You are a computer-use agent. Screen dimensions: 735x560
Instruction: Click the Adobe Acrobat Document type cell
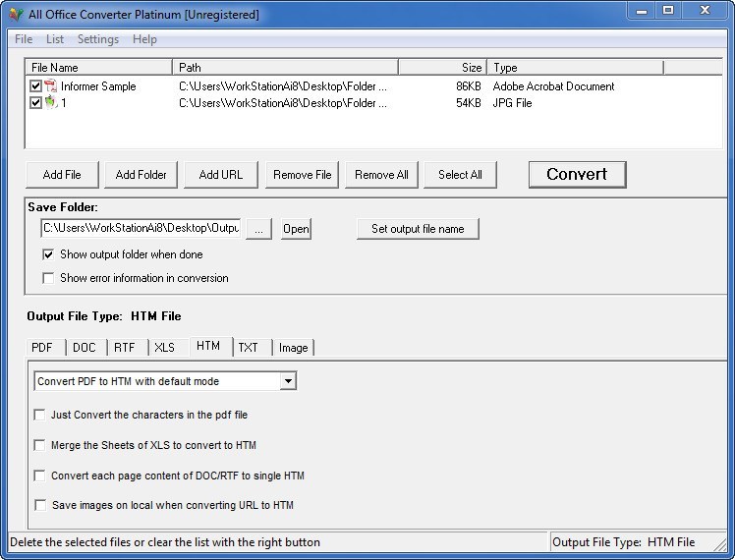click(x=553, y=86)
